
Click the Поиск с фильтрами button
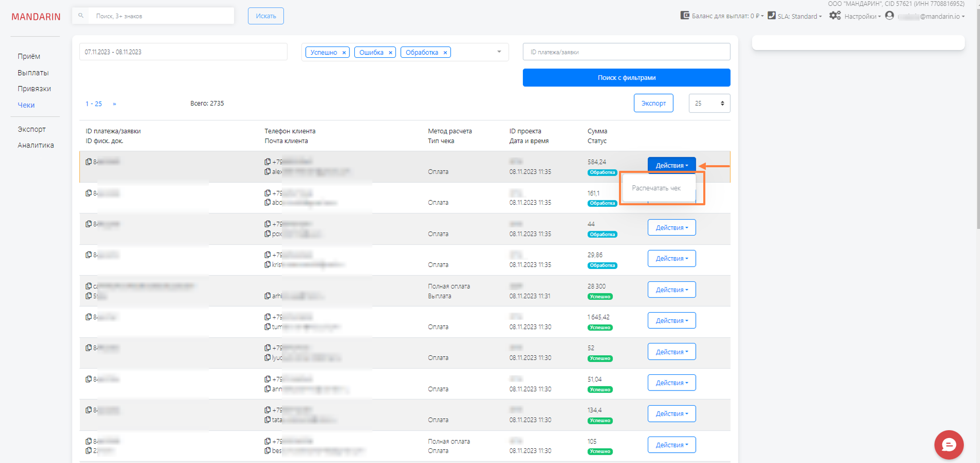point(626,77)
